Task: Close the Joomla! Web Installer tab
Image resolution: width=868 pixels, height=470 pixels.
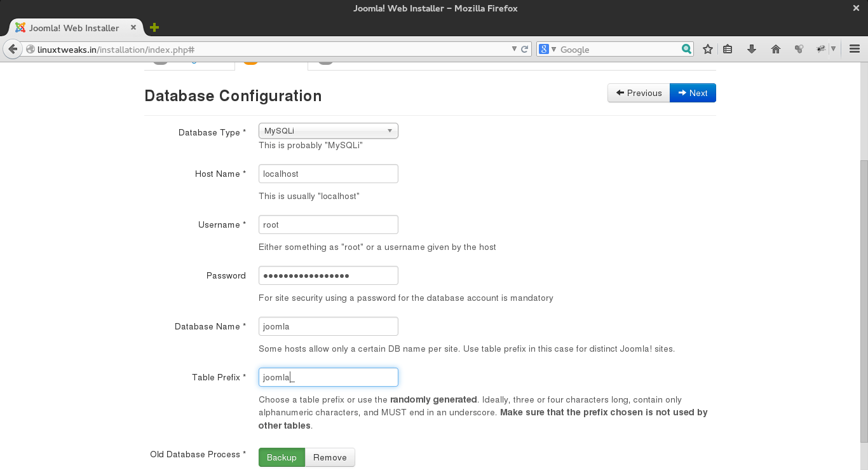Action: click(133, 27)
